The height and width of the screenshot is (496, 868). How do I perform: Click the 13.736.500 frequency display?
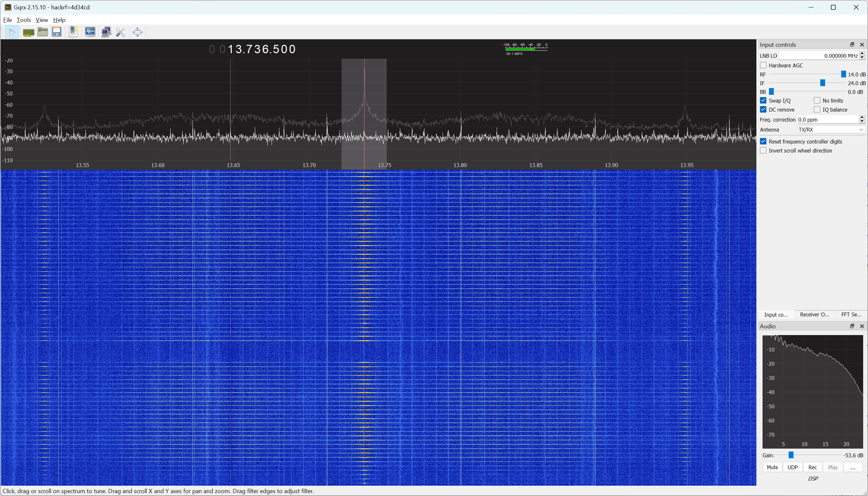[x=262, y=49]
